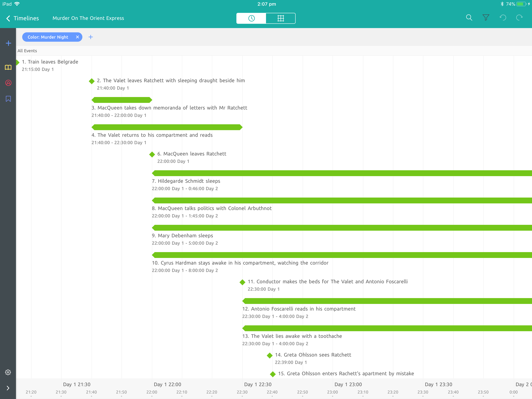Open the bookmarks panel
Screen dimensions: 532x399
(8, 99)
